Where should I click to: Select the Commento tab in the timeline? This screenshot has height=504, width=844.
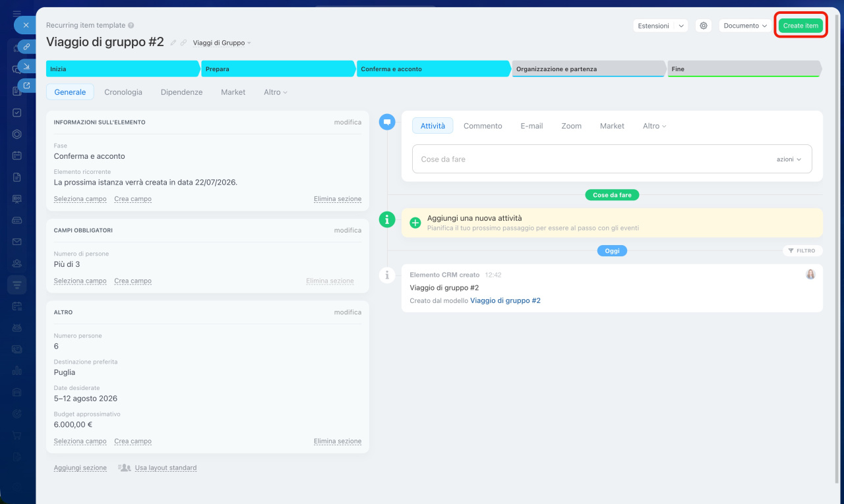[483, 126]
